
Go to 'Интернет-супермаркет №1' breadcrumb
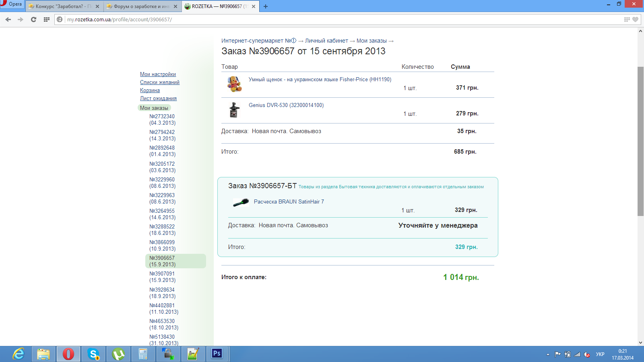click(x=259, y=41)
